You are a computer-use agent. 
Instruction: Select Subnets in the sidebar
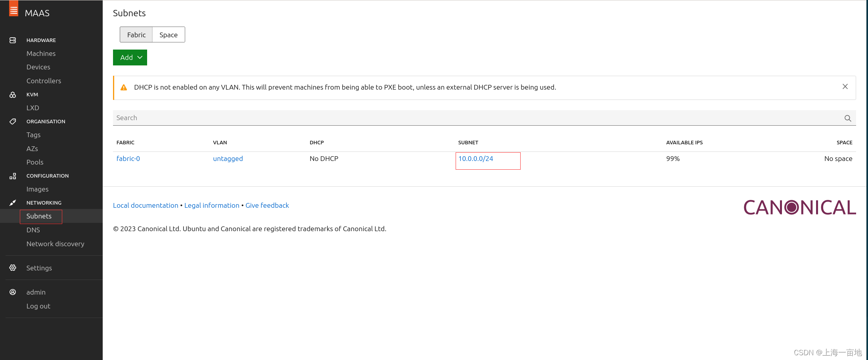pos(39,216)
